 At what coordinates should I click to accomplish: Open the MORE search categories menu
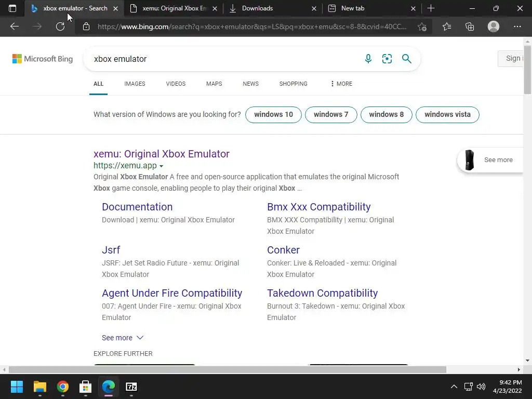click(x=341, y=84)
